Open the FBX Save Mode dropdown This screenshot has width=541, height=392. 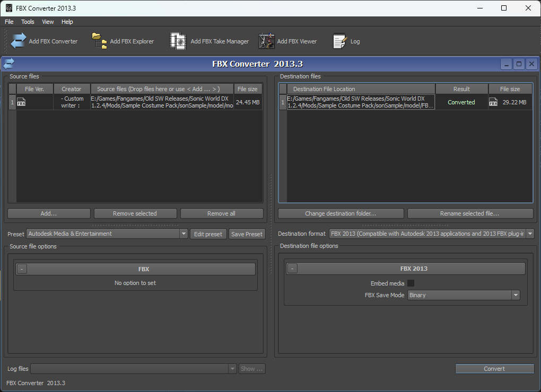(x=515, y=295)
